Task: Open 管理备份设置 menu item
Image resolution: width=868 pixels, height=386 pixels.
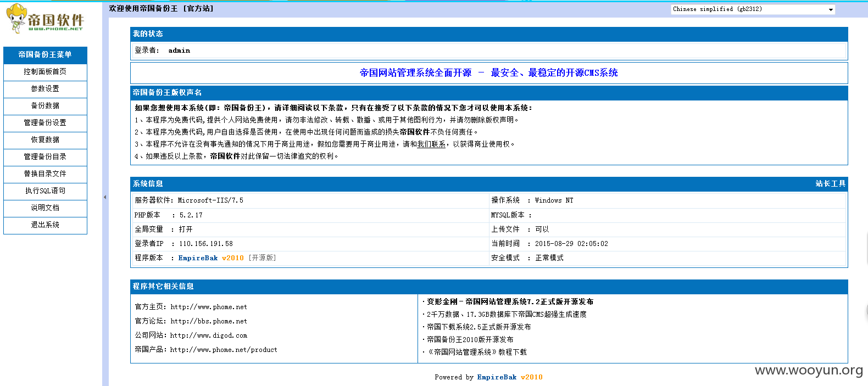Action: click(x=45, y=123)
